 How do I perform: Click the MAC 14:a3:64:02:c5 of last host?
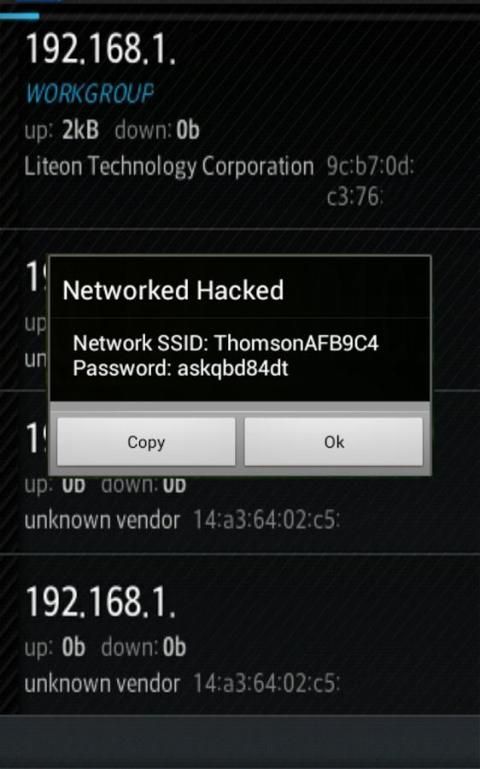(x=266, y=684)
